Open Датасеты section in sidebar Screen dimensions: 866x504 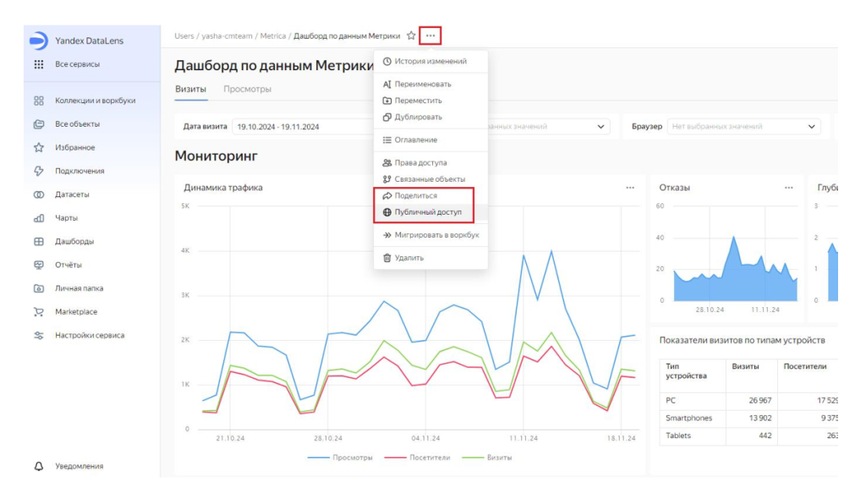(x=72, y=194)
